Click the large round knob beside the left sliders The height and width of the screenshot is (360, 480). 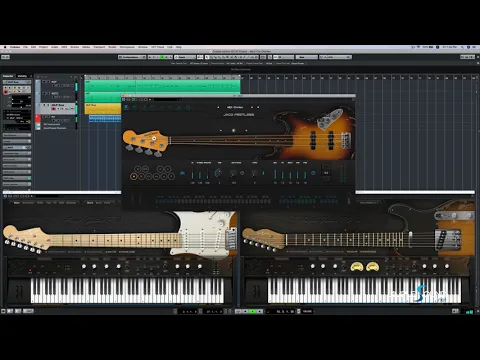[219, 173]
